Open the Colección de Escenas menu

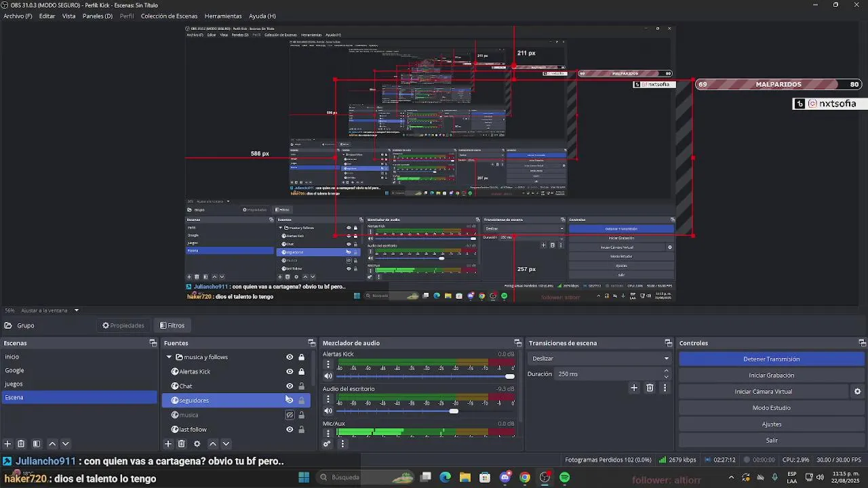[x=169, y=16]
